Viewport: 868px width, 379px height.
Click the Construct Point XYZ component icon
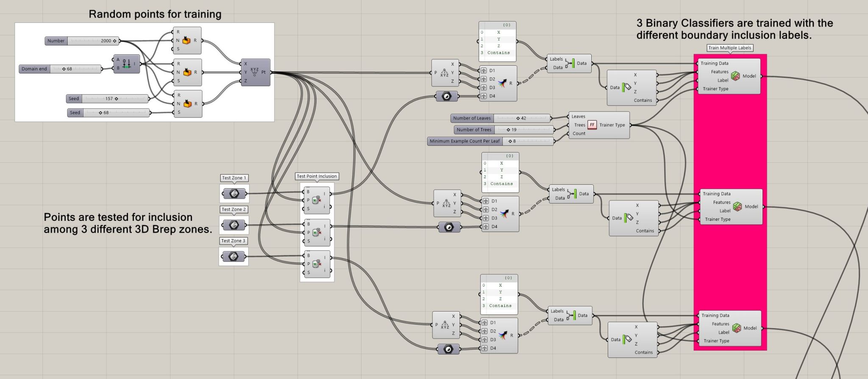(254, 72)
